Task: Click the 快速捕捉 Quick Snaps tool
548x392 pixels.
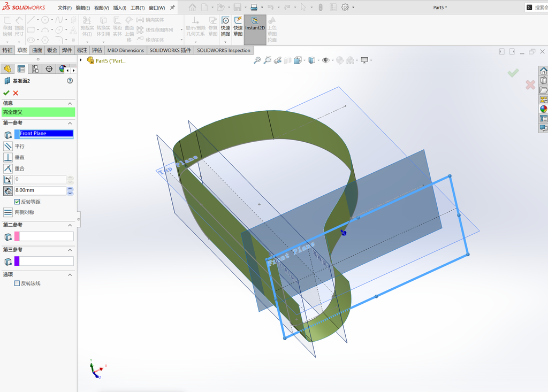Action: (225, 27)
